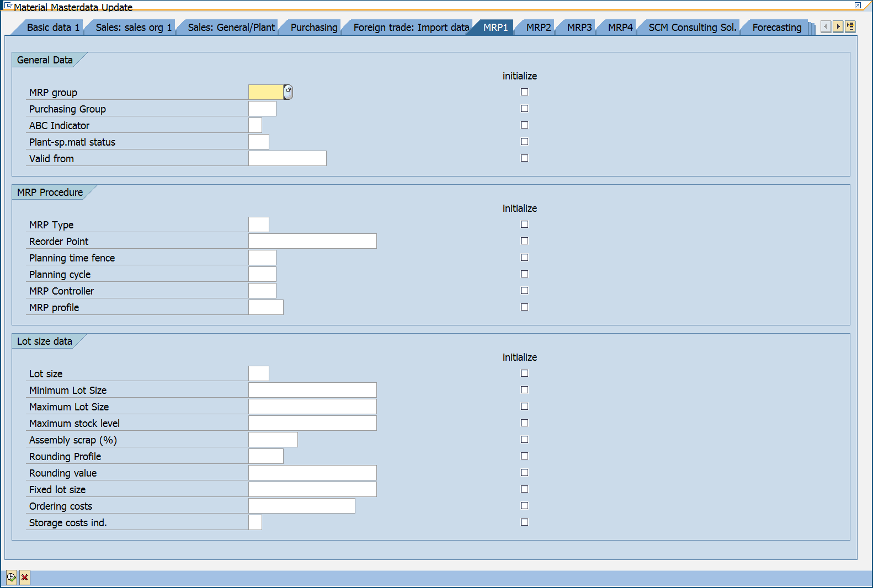Image resolution: width=873 pixels, height=588 pixels.
Task: Go to the Purchasing tab
Action: tap(313, 28)
